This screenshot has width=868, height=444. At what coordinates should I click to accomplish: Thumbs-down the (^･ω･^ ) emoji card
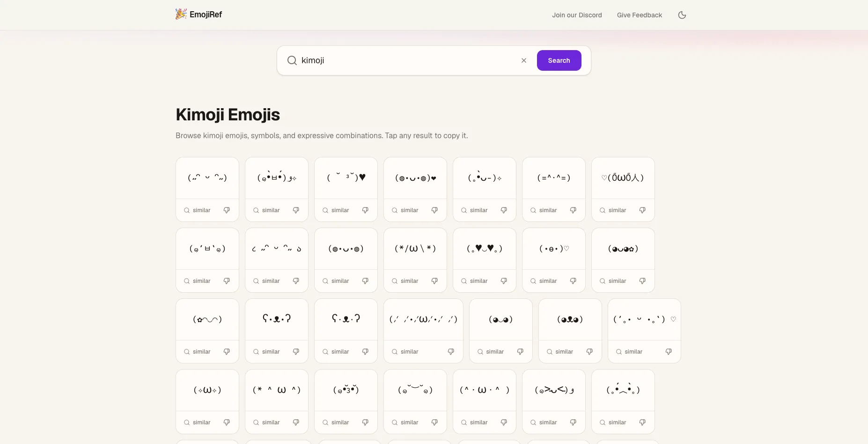coord(504,422)
